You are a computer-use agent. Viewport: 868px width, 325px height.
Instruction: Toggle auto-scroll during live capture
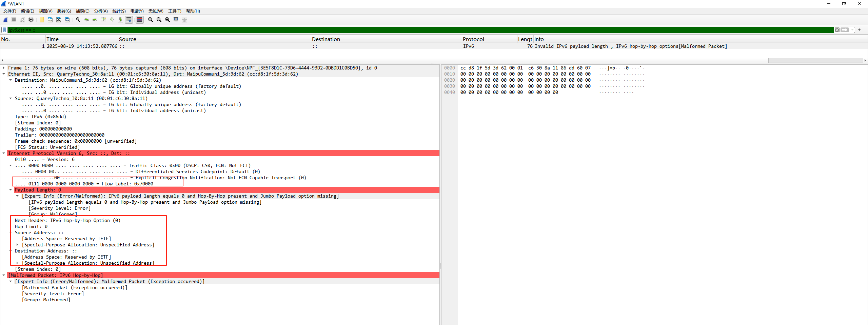129,20
